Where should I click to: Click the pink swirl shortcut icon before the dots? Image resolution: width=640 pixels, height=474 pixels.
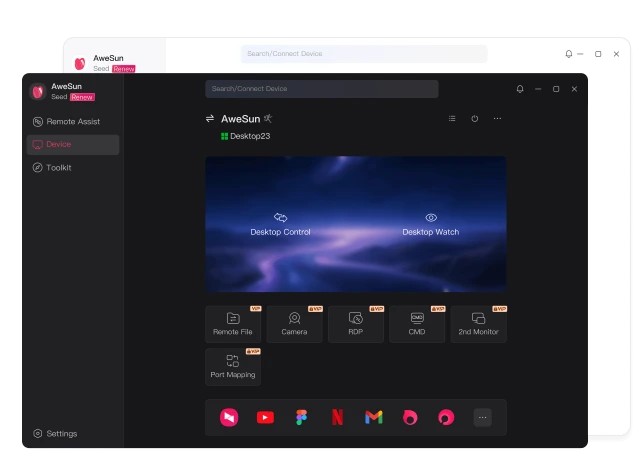pos(446,417)
